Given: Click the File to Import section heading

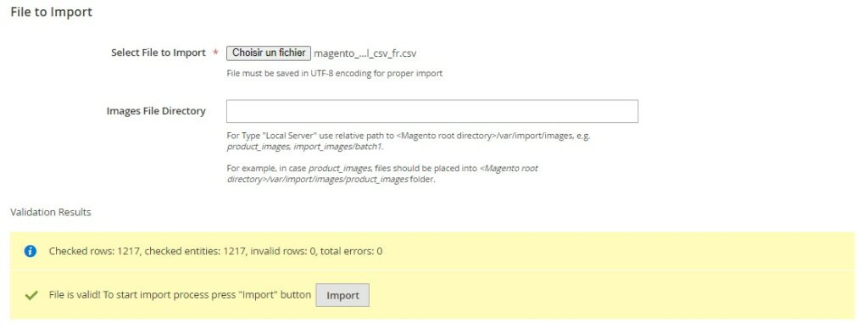Looking at the screenshot, I should [52, 12].
